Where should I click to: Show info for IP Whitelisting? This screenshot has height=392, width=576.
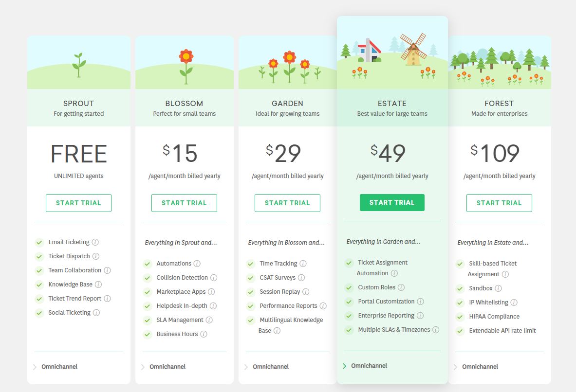click(x=514, y=303)
